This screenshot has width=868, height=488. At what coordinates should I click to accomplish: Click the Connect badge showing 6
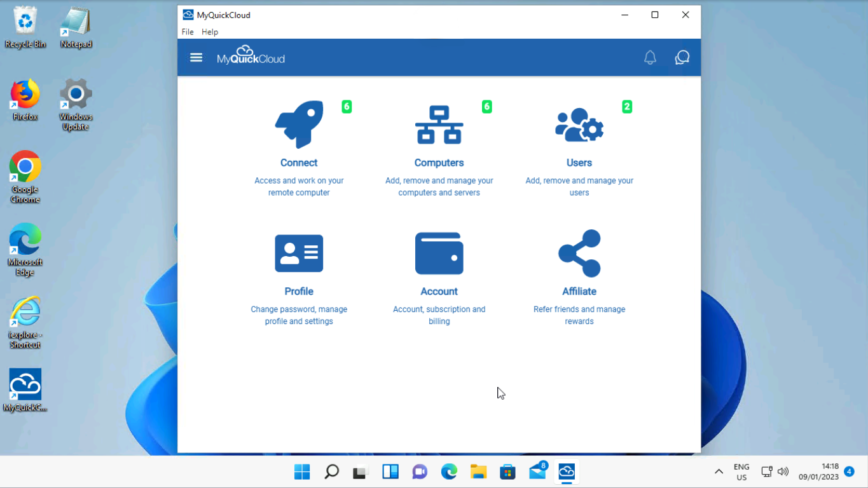(x=347, y=107)
